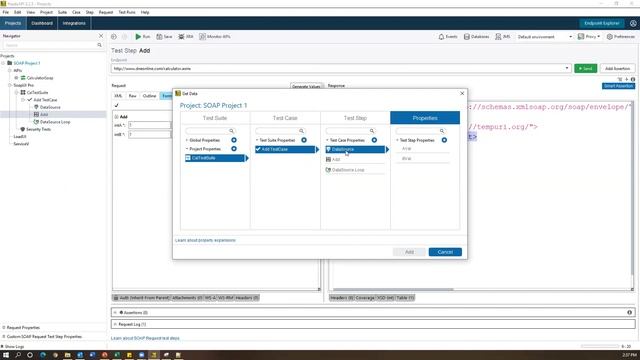Open the Help menu
This screenshot has height=360, width=640.
(145, 13)
